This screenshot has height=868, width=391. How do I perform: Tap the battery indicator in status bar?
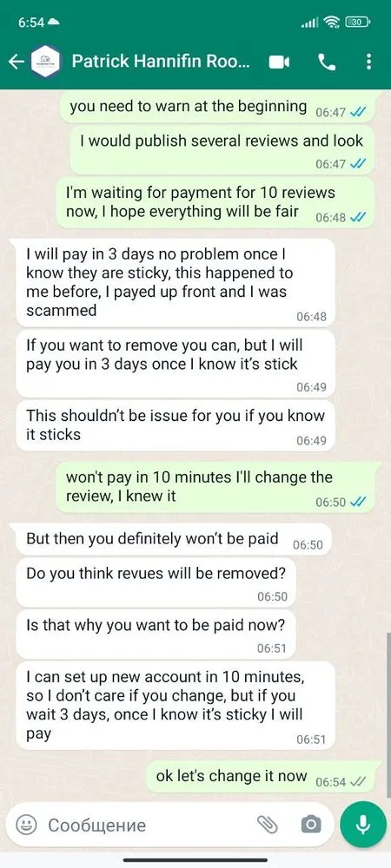357,23
